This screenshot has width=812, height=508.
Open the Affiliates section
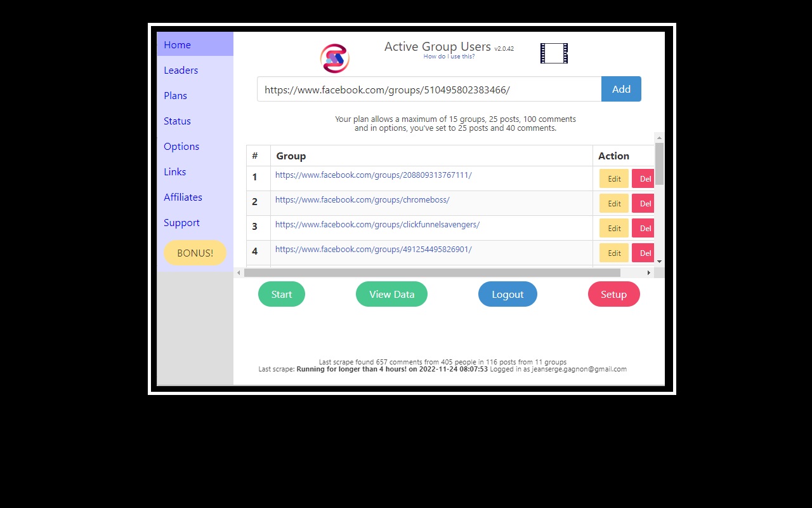[183, 197]
